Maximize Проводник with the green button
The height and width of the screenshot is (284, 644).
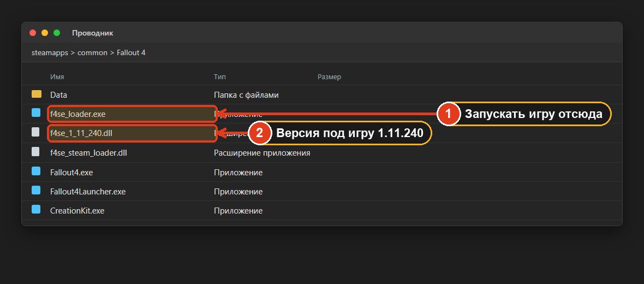pyautogui.click(x=57, y=33)
